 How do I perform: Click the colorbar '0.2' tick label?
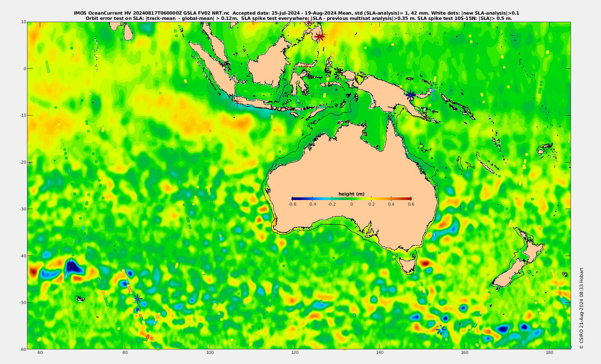(371, 204)
